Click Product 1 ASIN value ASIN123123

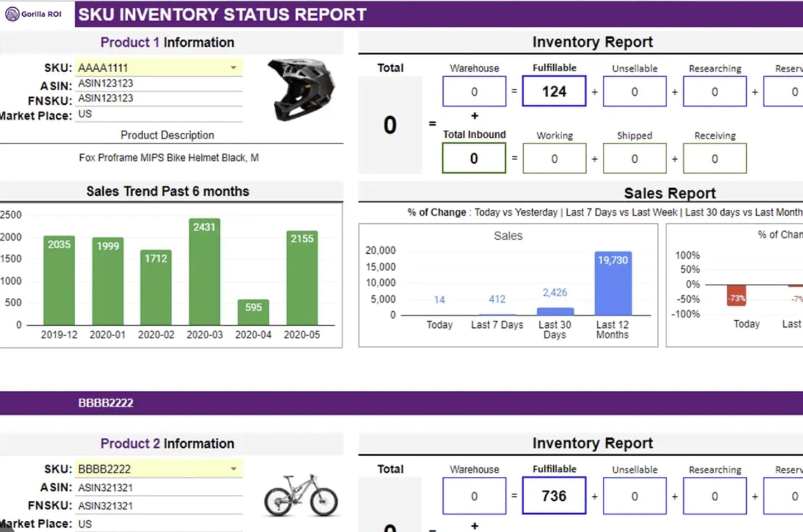click(105, 83)
